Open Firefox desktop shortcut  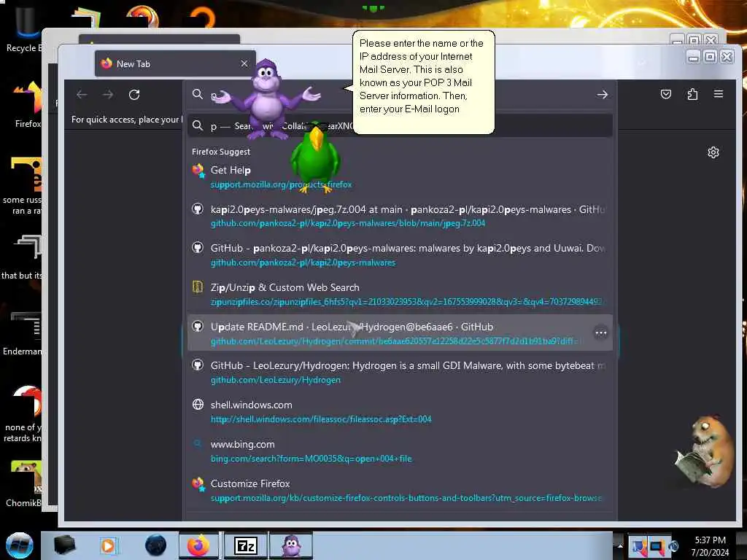click(x=28, y=104)
